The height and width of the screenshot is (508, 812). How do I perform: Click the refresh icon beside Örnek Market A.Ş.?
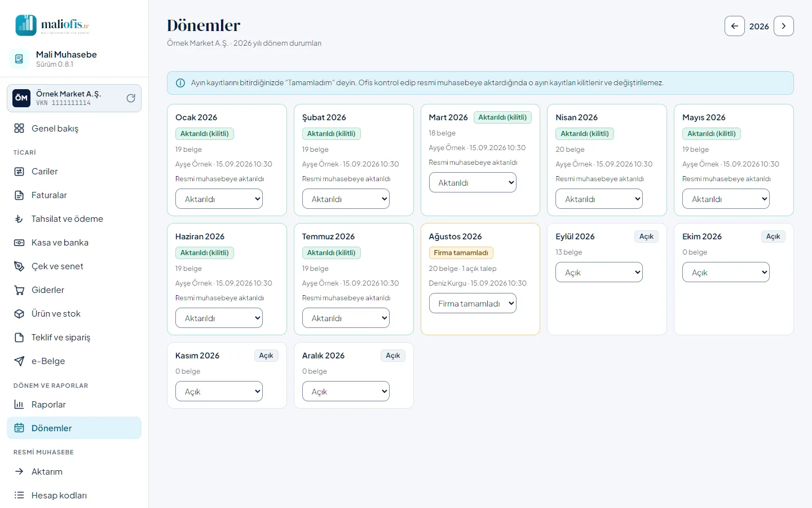tap(131, 98)
